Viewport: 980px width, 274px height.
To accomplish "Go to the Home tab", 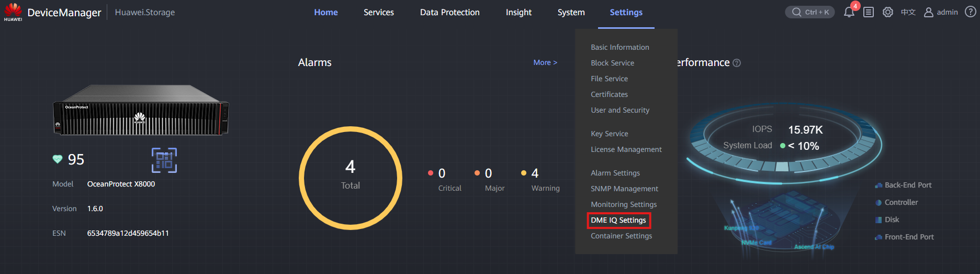I will (x=326, y=12).
